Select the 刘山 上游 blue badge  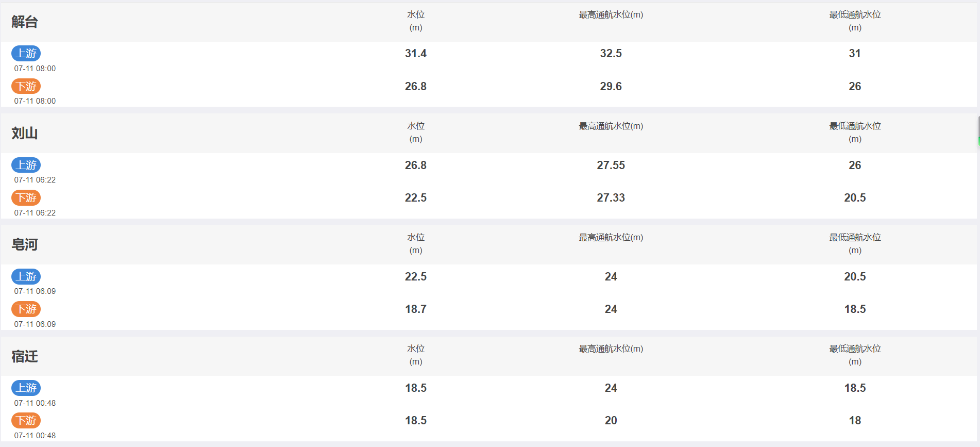point(26,165)
